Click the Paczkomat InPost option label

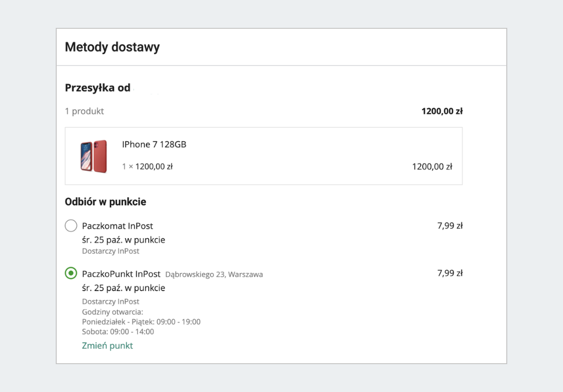click(x=117, y=226)
